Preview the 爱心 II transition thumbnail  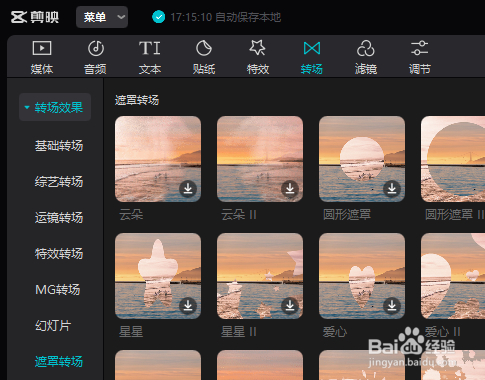pyautogui.click(x=453, y=276)
